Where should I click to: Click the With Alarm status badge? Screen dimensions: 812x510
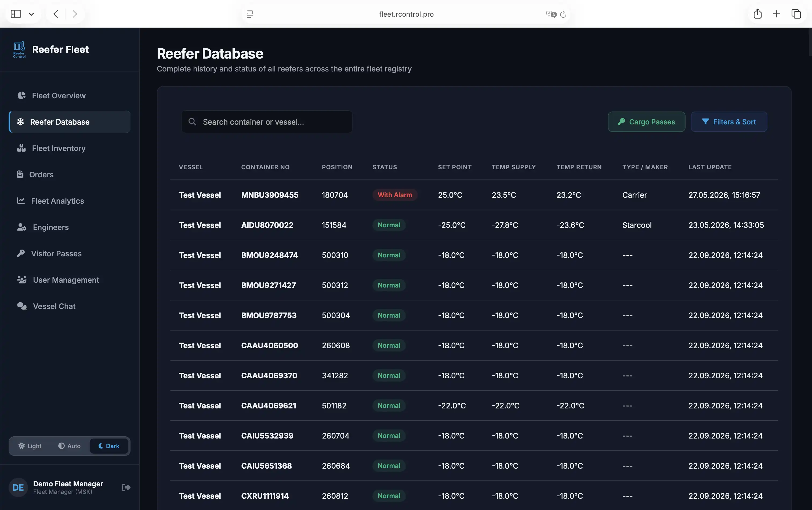click(x=395, y=195)
